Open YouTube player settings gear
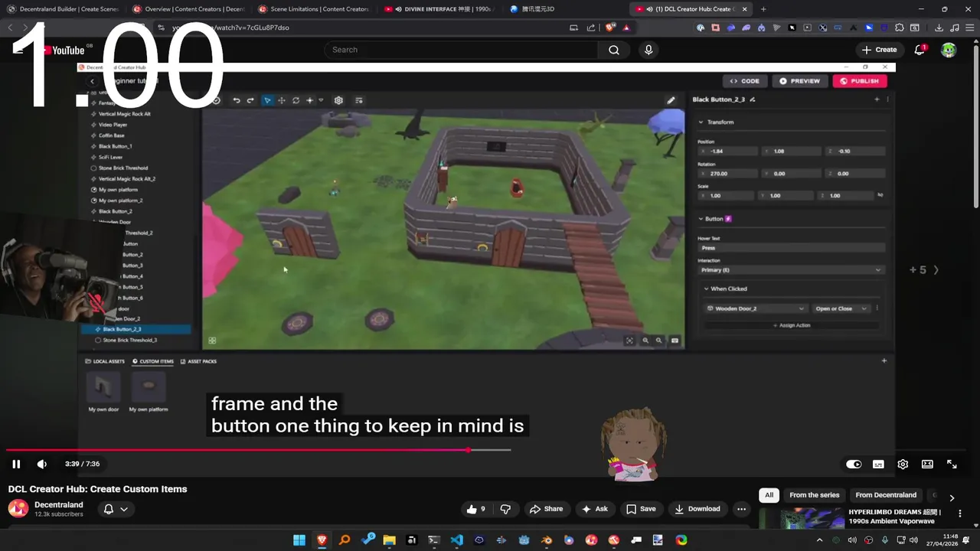Viewport: 980px width, 551px height. point(903,464)
